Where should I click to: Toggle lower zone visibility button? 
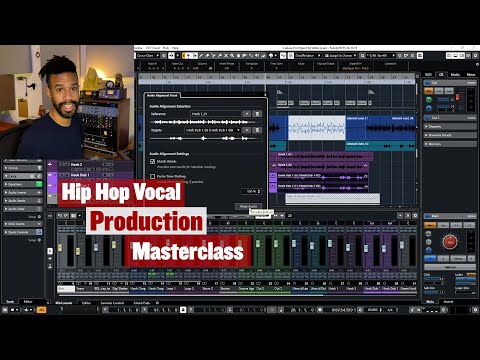pos(456,56)
